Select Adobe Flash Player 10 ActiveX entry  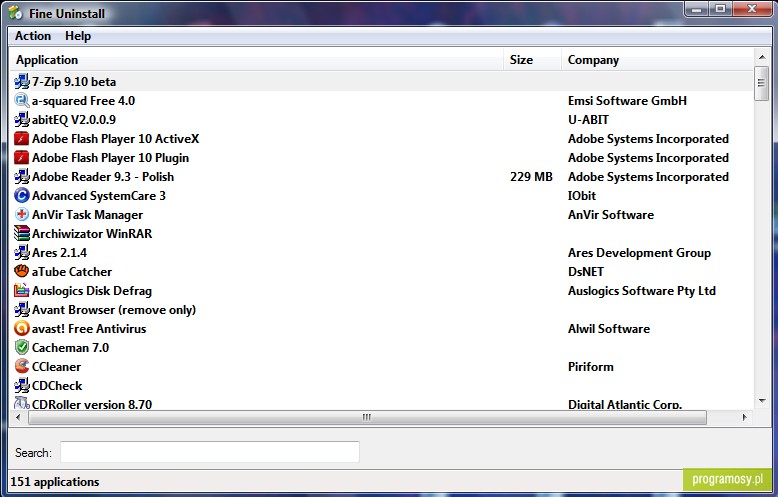[382, 138]
